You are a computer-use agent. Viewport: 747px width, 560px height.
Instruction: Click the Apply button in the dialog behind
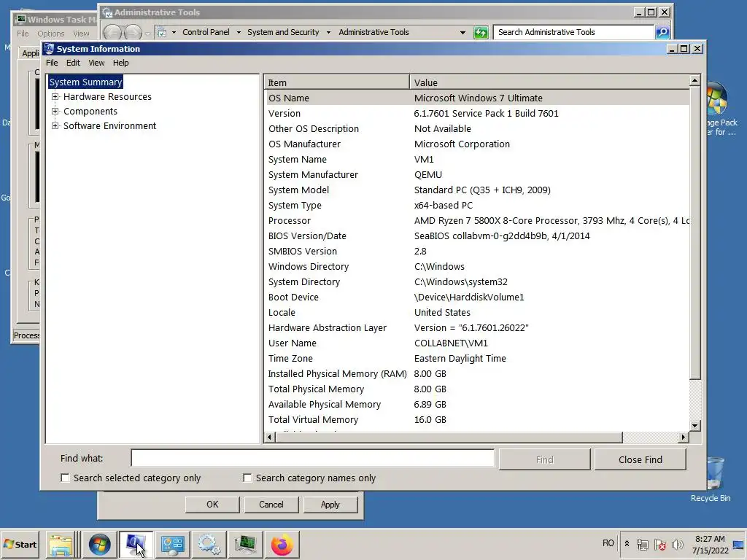click(x=330, y=505)
